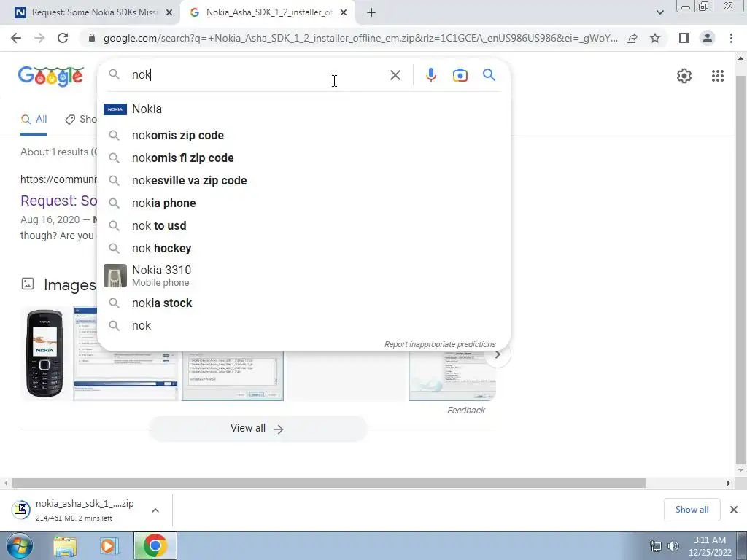Viewport: 747px width, 560px height.
Task: Reload the current page
Action: 63,38
